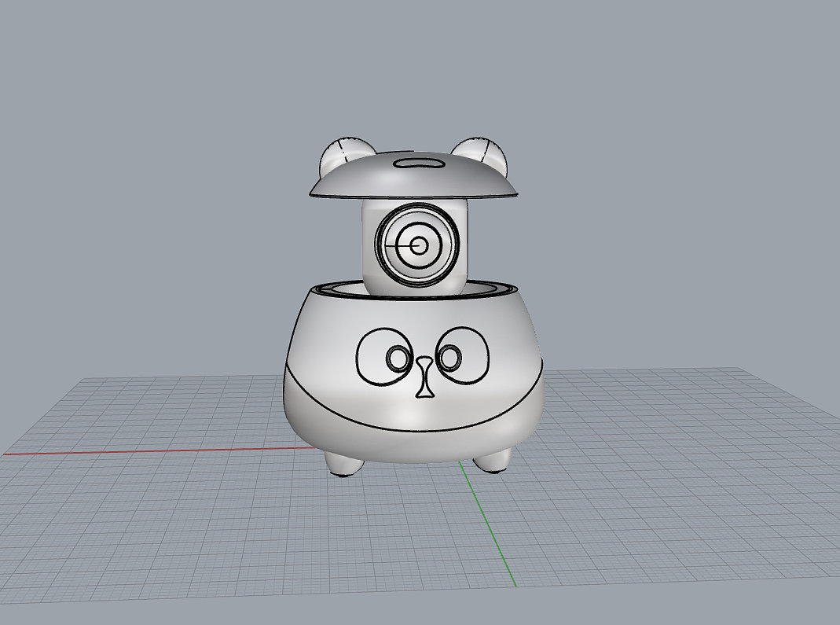The width and height of the screenshot is (840, 625).
Task: Select the nose shape on the body
Action: click(x=424, y=377)
